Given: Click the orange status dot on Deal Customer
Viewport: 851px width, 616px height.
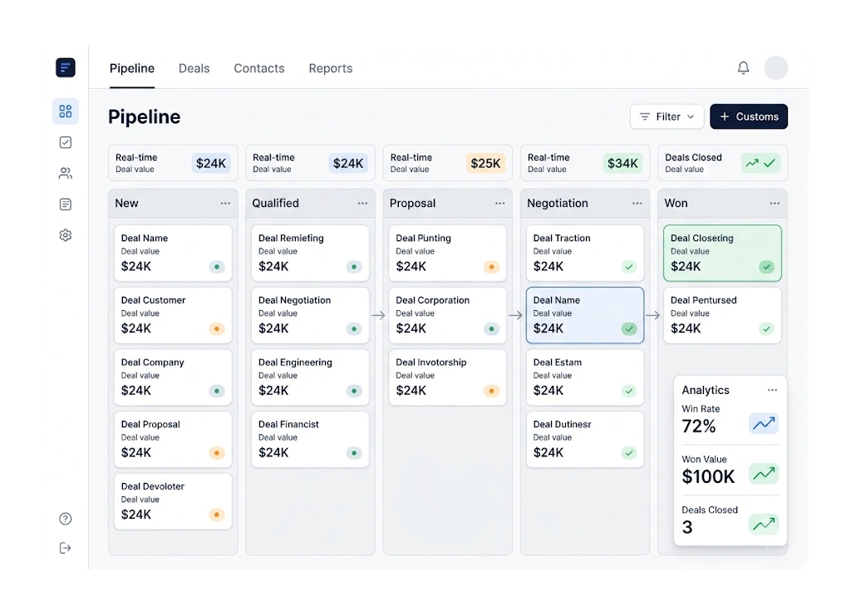Looking at the screenshot, I should tap(217, 329).
